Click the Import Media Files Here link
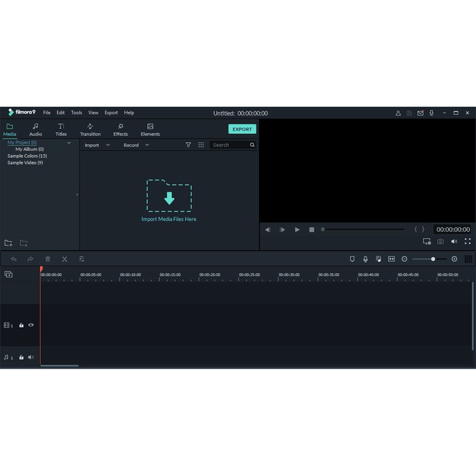 (169, 220)
